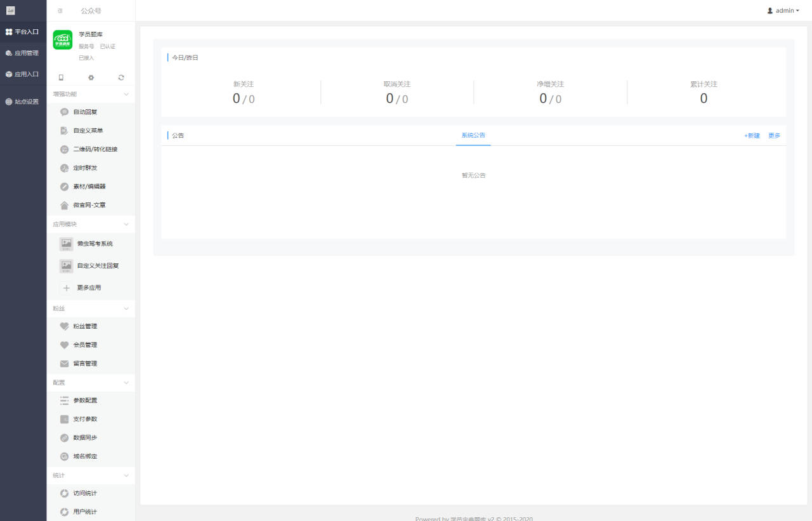The height and width of the screenshot is (521, 812).
Task: Open the 懒虫驾考系统 module label
Action: tap(95, 244)
